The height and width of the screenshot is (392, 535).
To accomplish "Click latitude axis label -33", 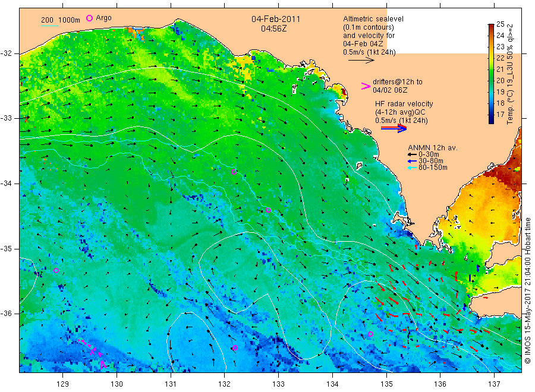I will pyautogui.click(x=6, y=118).
